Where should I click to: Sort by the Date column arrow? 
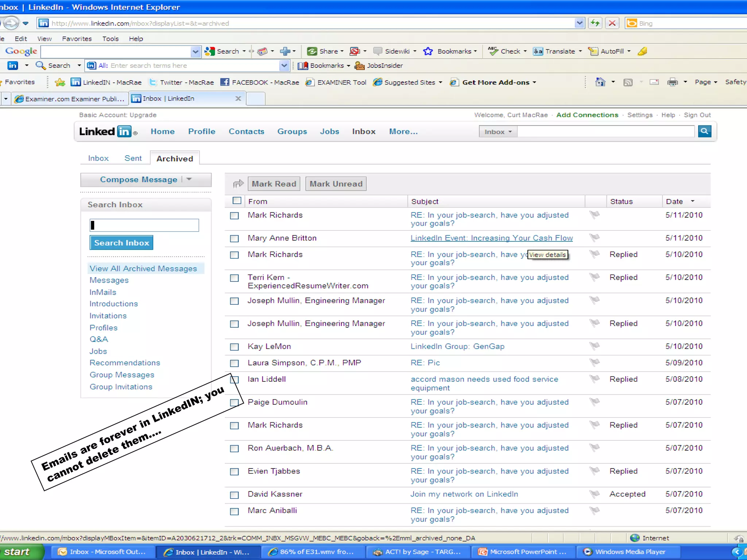click(x=693, y=201)
